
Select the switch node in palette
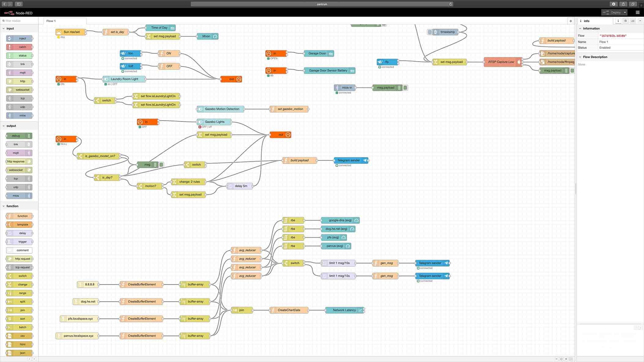coord(20,276)
